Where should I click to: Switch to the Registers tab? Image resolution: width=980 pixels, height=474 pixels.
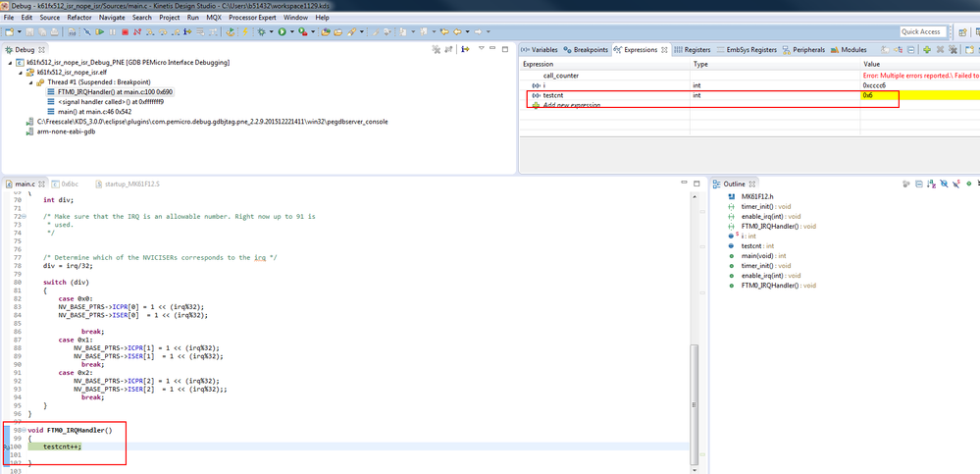693,49
